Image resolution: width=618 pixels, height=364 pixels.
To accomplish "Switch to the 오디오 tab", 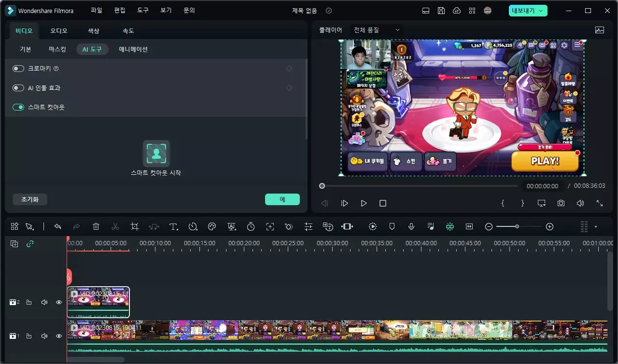I will (x=59, y=31).
